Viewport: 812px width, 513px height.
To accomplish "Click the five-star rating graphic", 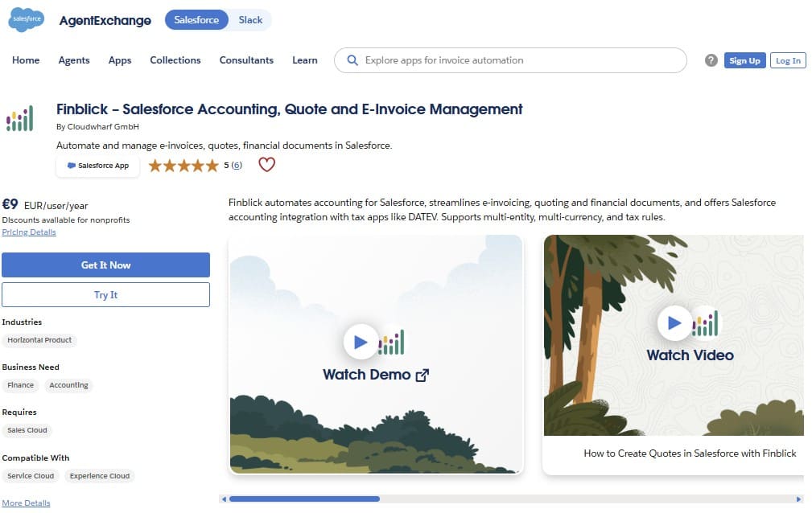I will point(183,166).
